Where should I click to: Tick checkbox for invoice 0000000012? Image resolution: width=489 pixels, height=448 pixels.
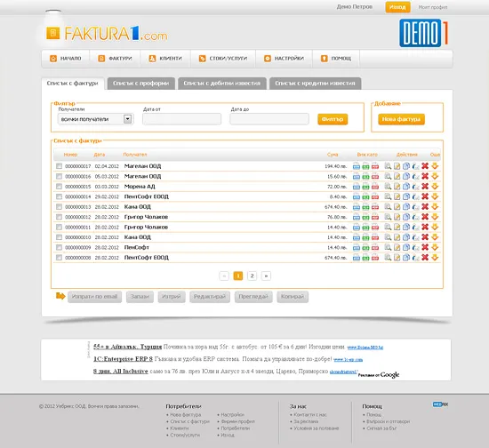59,217
